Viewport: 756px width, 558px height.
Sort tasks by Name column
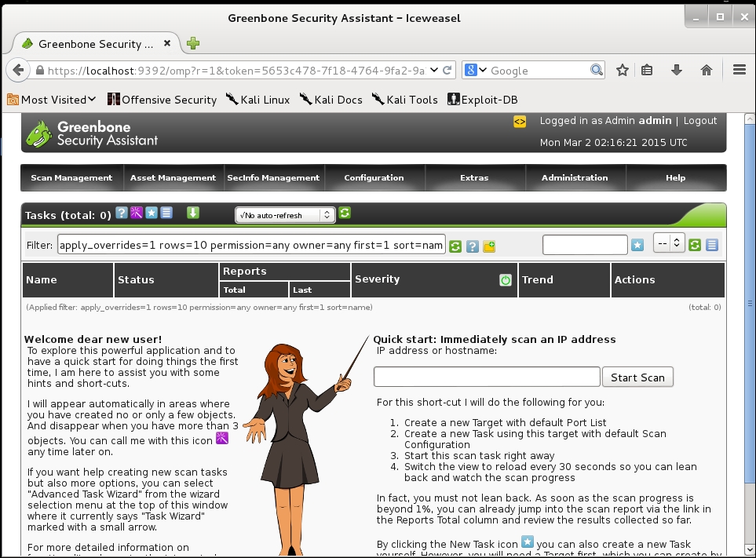click(42, 280)
